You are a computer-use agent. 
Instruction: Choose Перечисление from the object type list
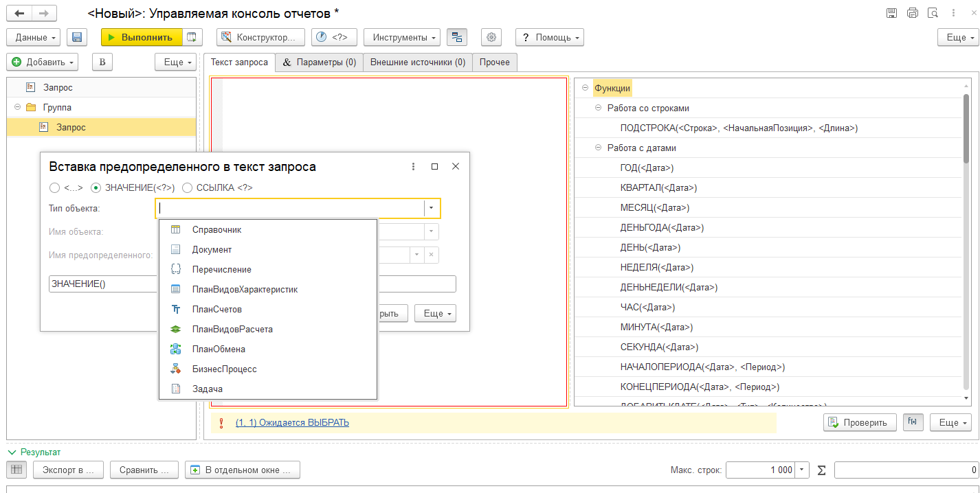221,270
